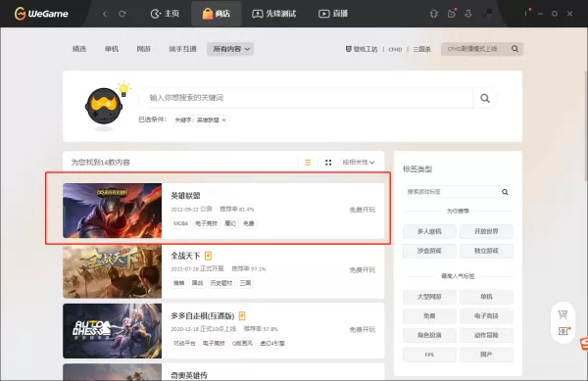The width and height of the screenshot is (588, 381).
Task: Open the 英雄联盟 game thumbnail
Action: click(x=112, y=211)
